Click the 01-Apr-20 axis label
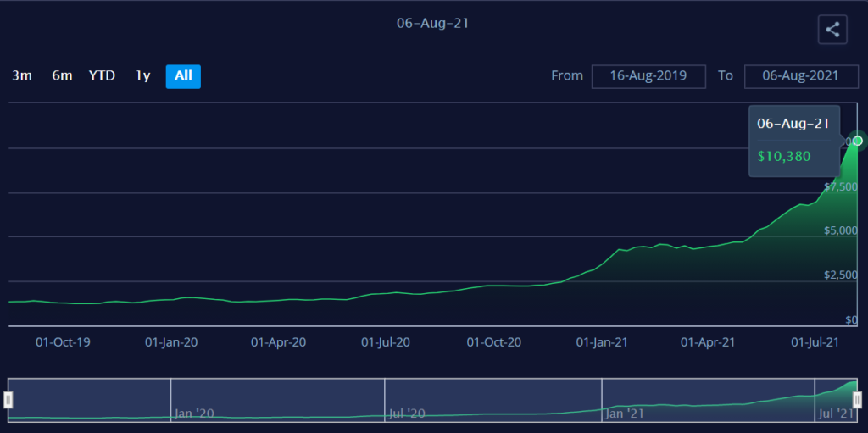The image size is (868, 433). (278, 342)
